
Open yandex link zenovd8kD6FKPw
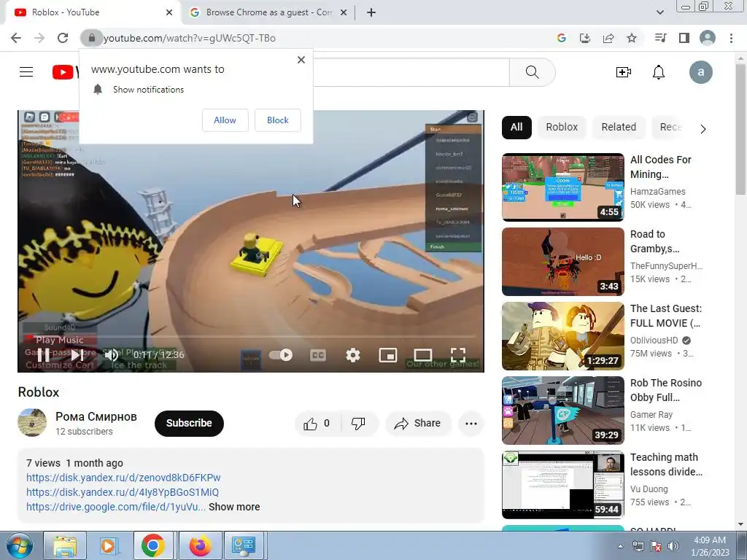click(123, 478)
